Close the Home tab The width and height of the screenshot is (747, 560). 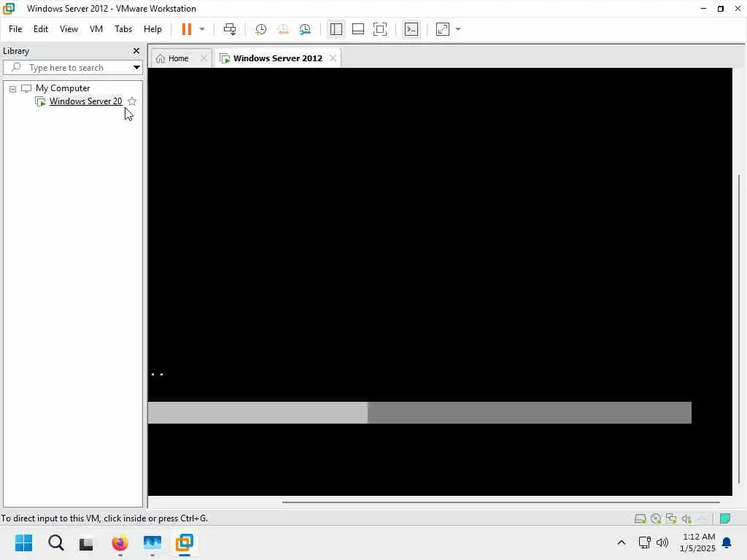204,58
